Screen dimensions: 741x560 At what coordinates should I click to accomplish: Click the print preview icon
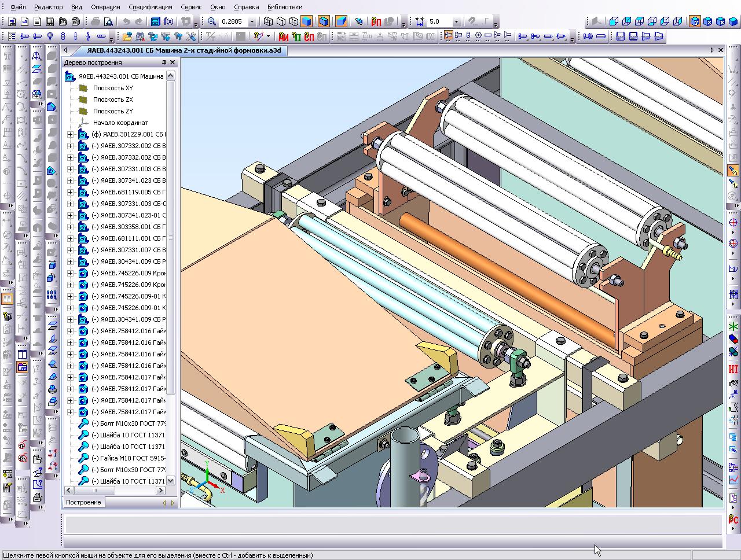click(108, 21)
